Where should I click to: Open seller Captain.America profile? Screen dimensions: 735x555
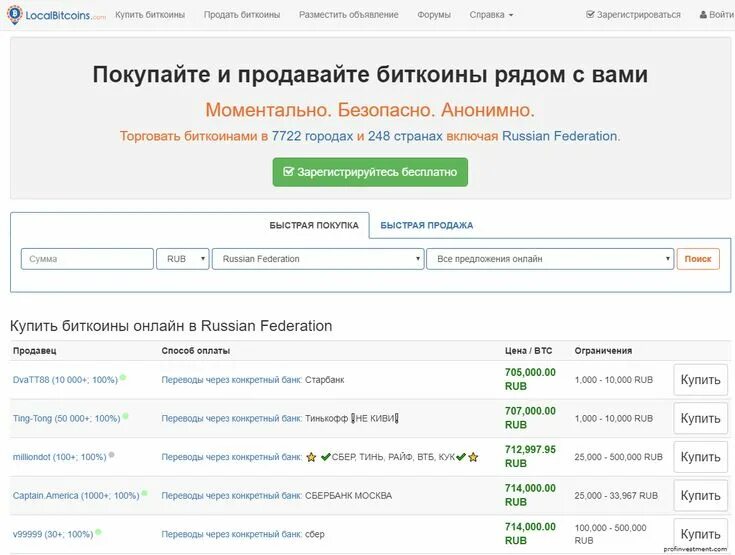tap(76, 495)
